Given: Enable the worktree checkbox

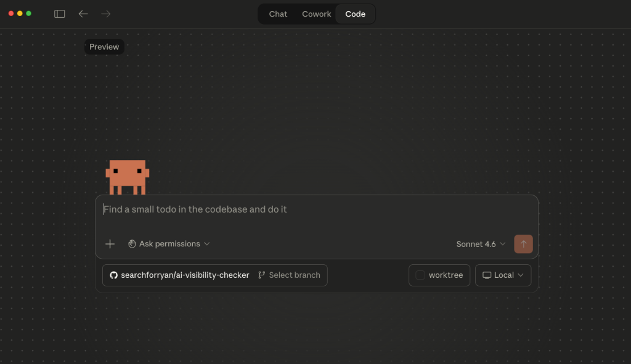Looking at the screenshot, I should pos(420,275).
